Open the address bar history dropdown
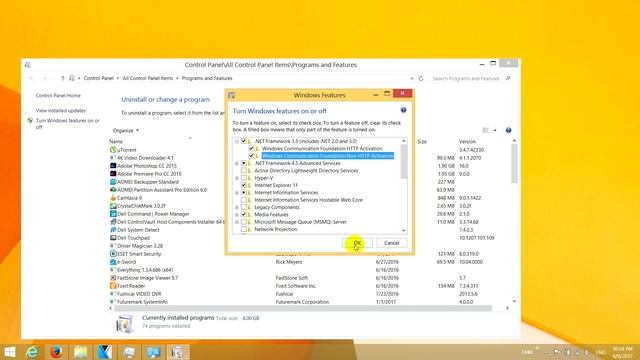The width and height of the screenshot is (640, 360). click(x=411, y=78)
